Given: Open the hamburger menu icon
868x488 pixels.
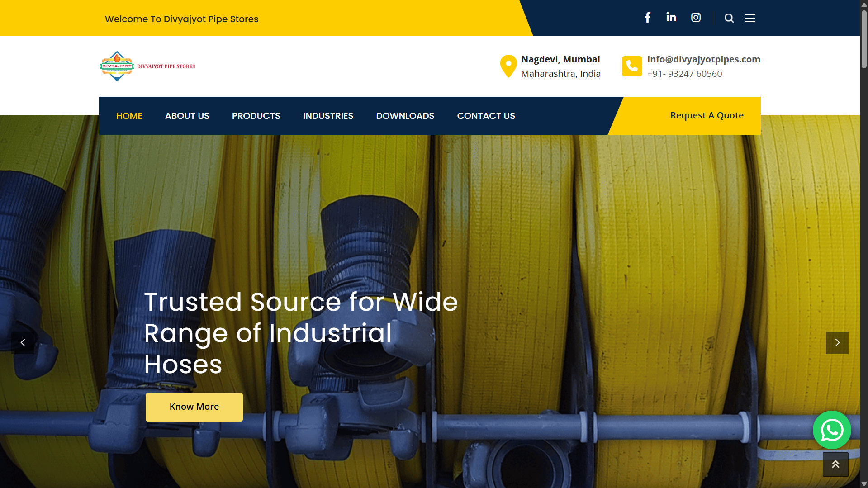Looking at the screenshot, I should (750, 18).
